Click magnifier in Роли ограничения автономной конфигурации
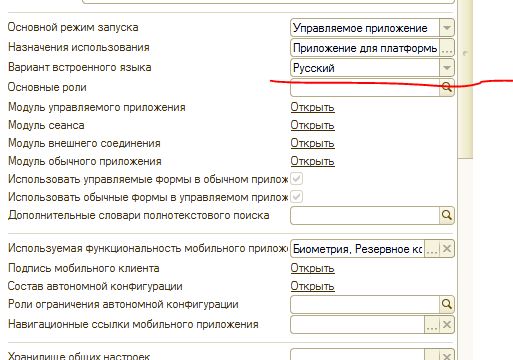The width and height of the screenshot is (513, 360). coord(447,304)
